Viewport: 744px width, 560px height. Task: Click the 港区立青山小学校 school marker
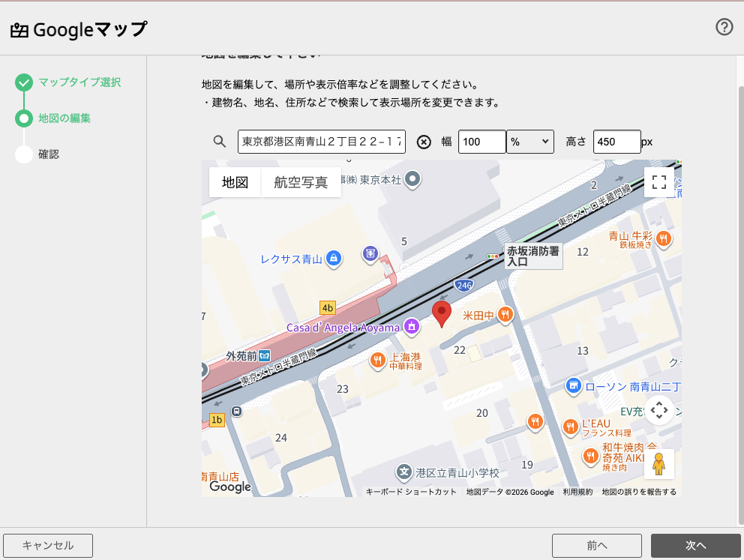click(403, 472)
